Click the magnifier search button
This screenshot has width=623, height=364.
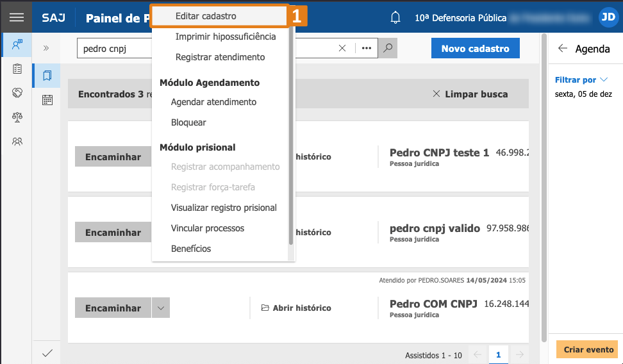(387, 48)
